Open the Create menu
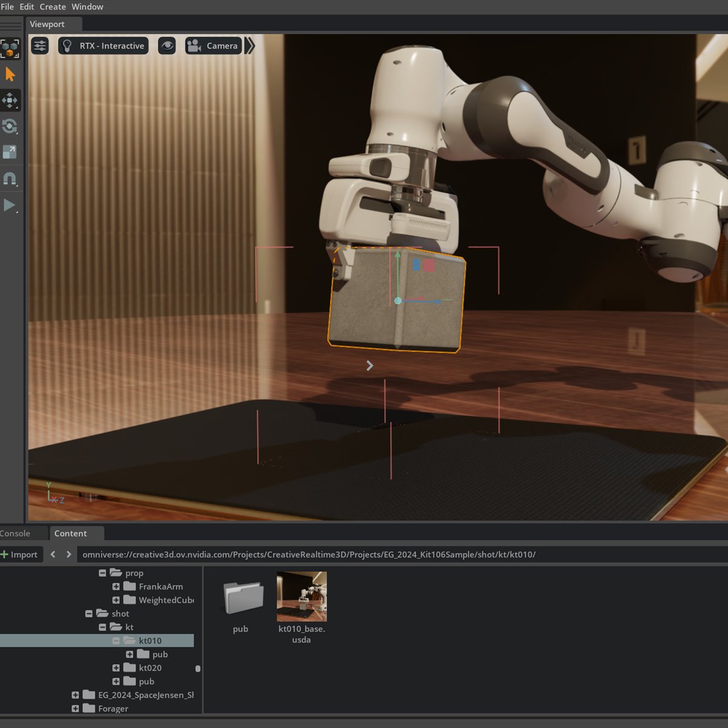This screenshot has width=728, height=728. (53, 7)
